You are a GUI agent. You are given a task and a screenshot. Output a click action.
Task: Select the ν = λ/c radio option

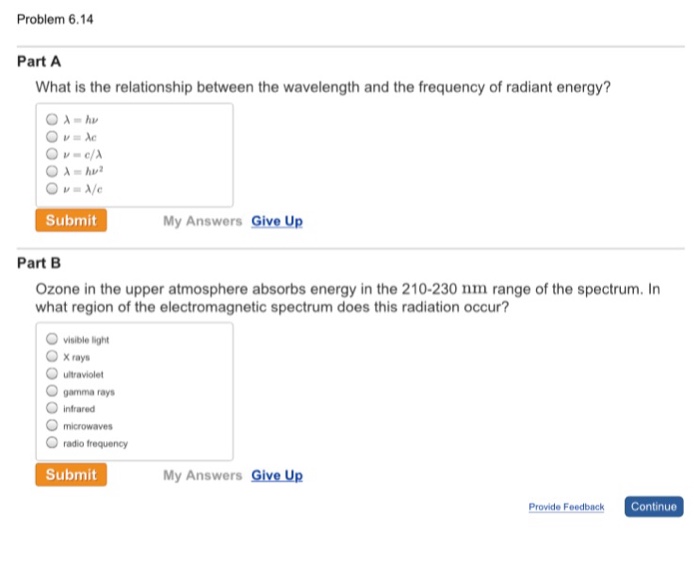(x=51, y=187)
